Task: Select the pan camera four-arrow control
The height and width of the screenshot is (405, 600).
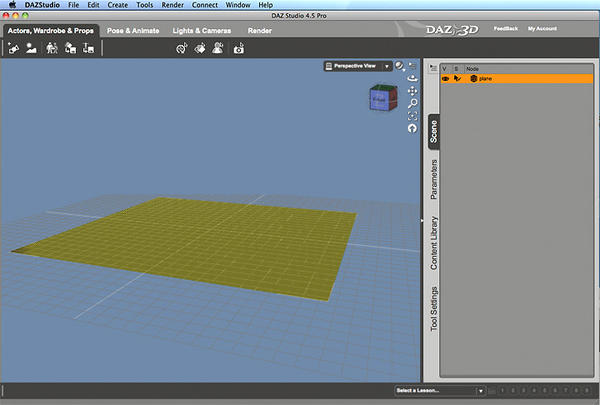Action: [x=412, y=91]
